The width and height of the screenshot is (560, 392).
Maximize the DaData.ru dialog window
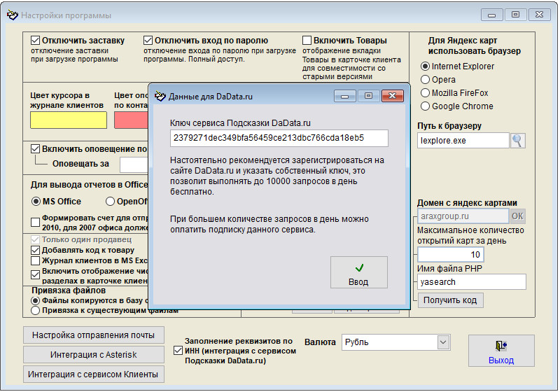367,96
